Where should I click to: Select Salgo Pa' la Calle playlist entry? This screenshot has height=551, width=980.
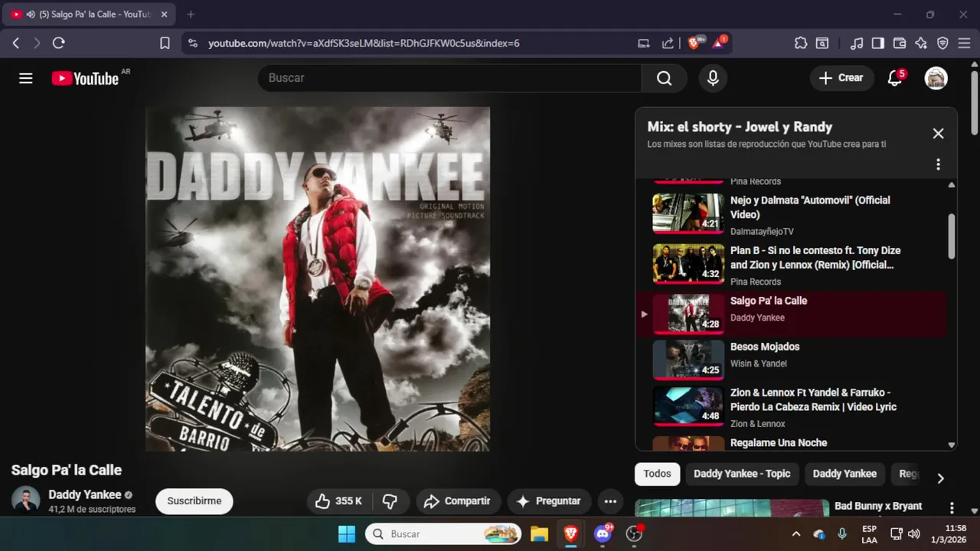point(792,314)
